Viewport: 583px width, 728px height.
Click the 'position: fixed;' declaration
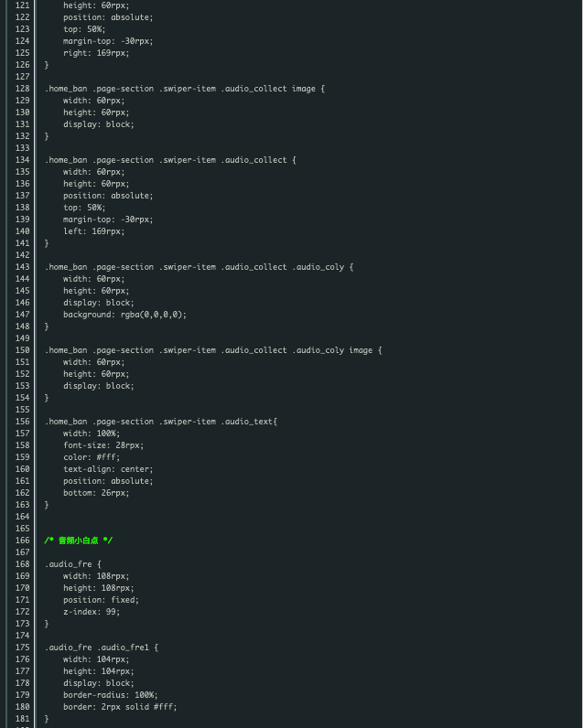[x=101, y=600]
